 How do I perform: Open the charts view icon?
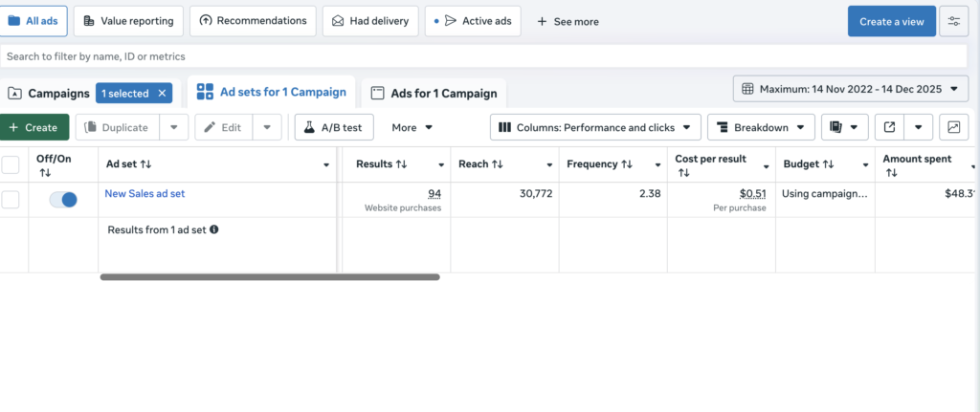953,127
